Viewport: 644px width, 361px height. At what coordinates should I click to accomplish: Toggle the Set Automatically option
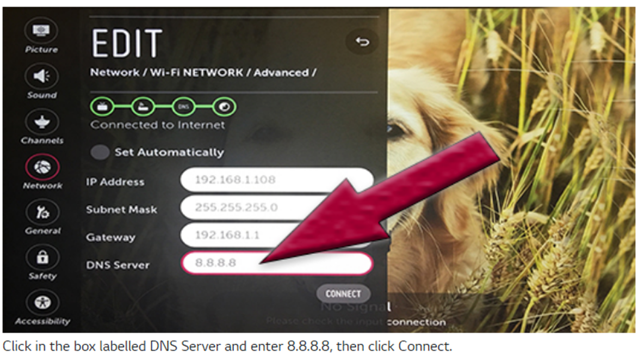tap(100, 152)
